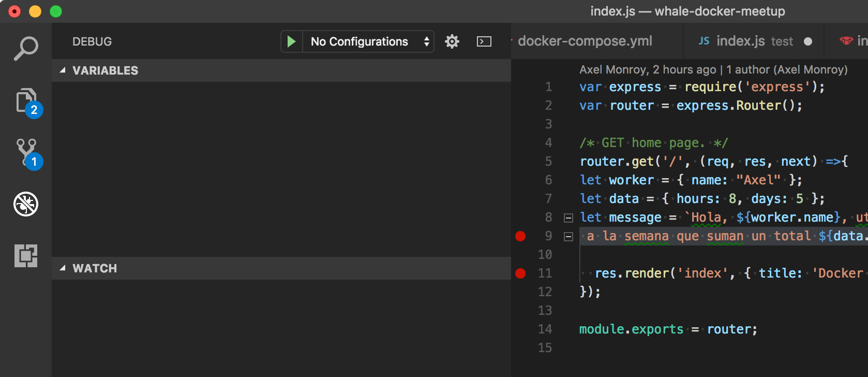Click window title index.js — whale-docker-meetup
Screen dimensions: 868x377
(x=687, y=11)
